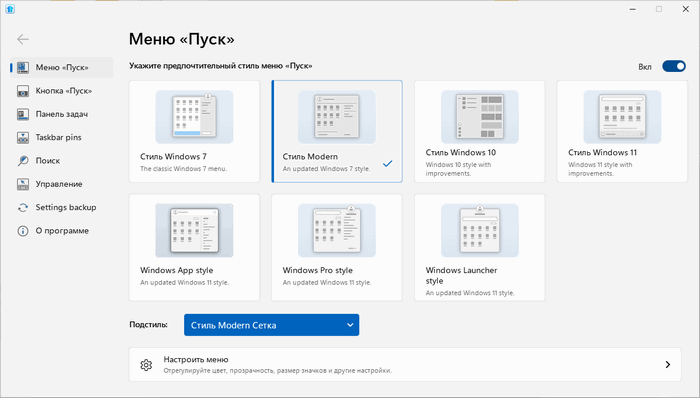Image resolution: width=700 pixels, height=398 pixels.
Task: Select the Windows 7 style preview image
Action: pyautogui.click(x=194, y=117)
